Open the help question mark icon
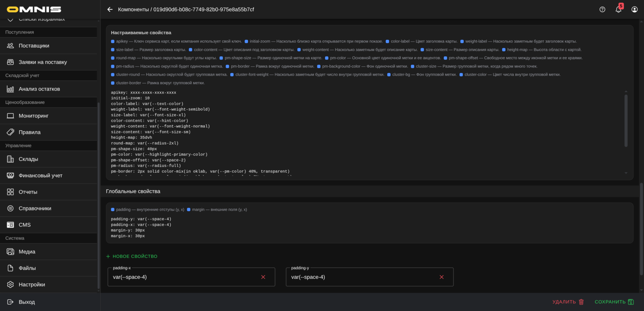This screenshot has height=311, width=644. point(602,9)
